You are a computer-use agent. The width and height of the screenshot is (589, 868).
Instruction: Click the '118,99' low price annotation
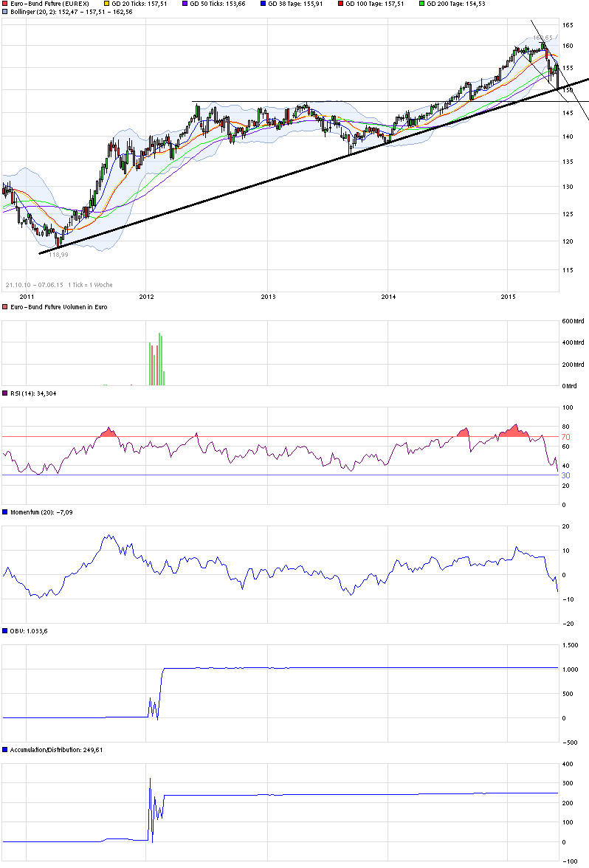[x=58, y=255]
